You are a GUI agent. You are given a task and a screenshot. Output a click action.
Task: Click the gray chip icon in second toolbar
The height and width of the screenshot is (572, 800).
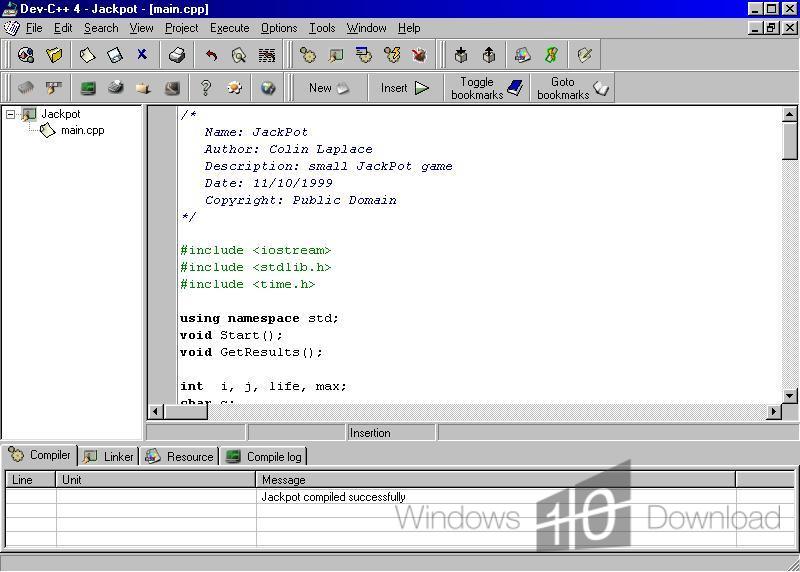[x=26, y=88]
